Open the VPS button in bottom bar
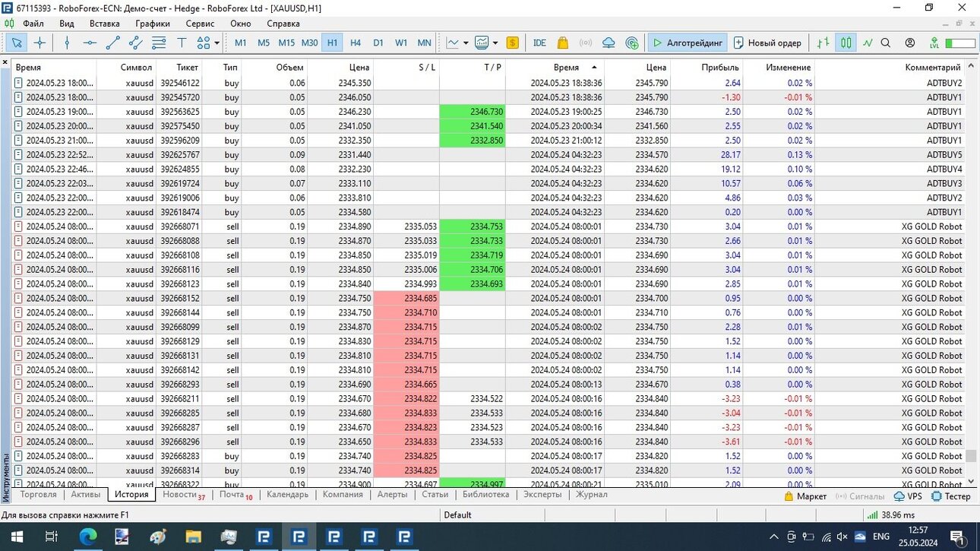 (908, 496)
